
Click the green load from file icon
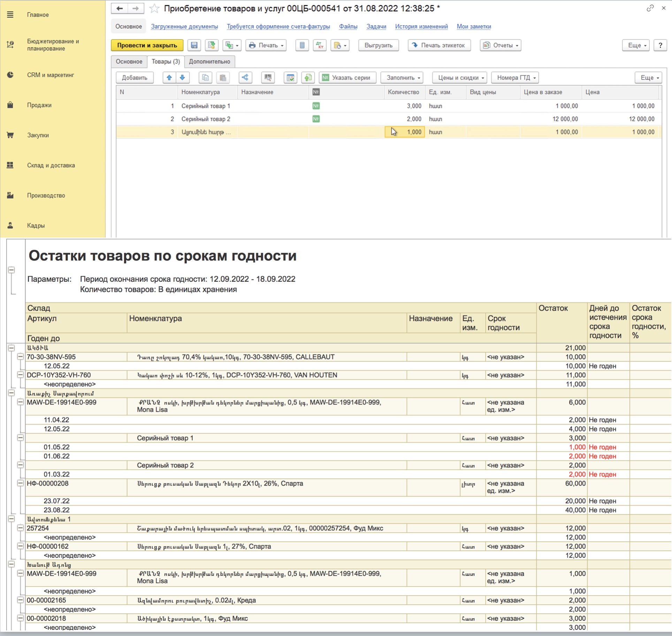pos(308,77)
